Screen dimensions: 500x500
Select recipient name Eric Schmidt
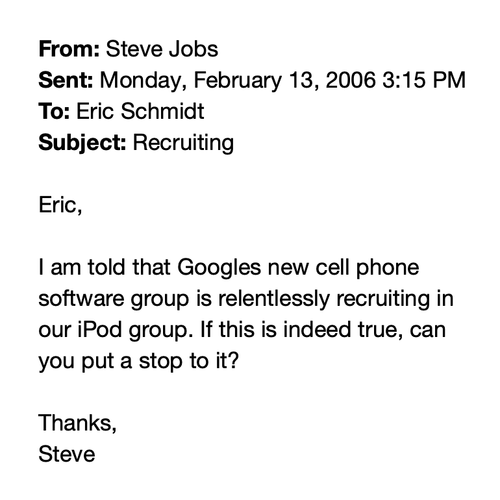140,111
